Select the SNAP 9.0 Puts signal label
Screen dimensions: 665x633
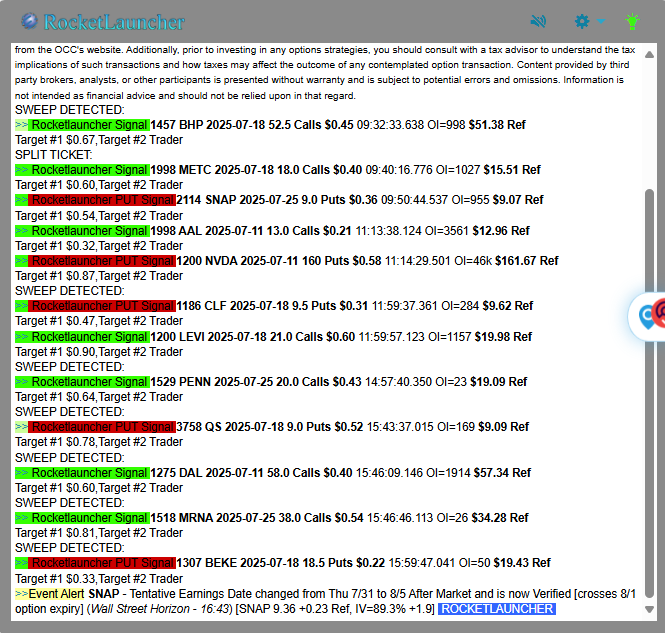102,200
